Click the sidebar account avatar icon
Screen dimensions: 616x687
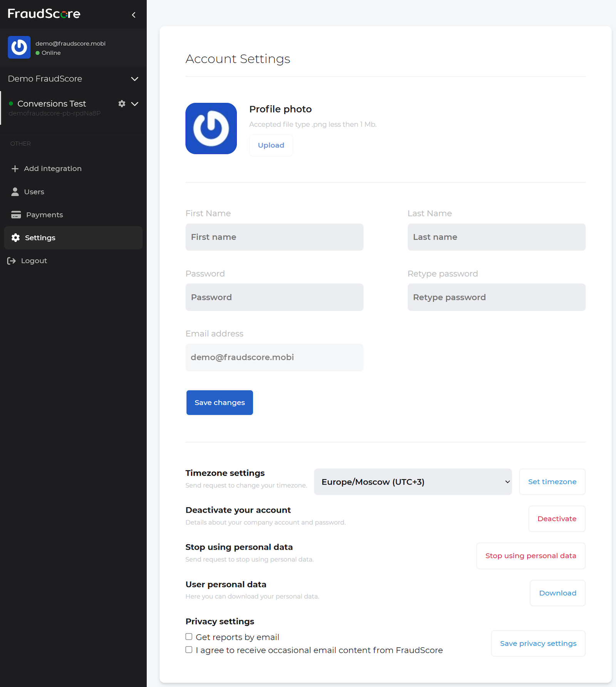tap(19, 47)
